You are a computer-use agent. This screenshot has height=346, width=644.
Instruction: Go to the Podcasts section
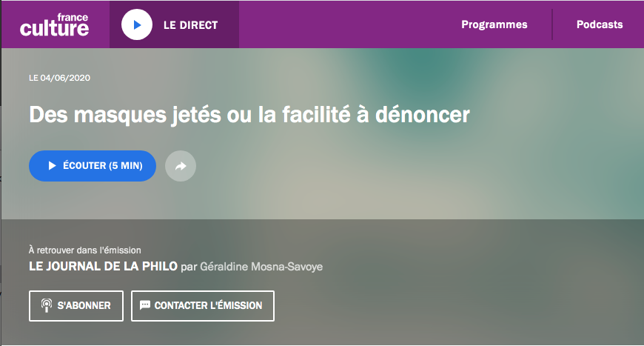599,24
